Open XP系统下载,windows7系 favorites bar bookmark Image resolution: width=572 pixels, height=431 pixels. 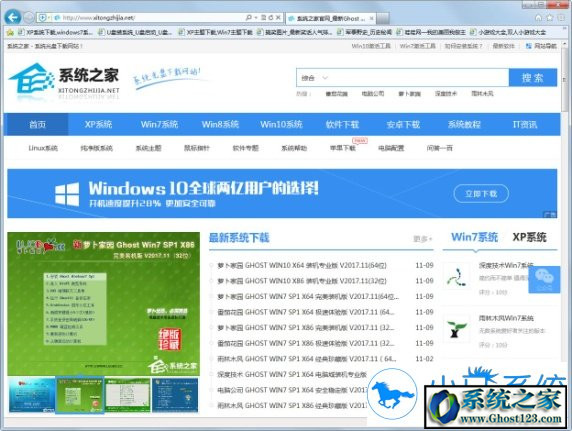point(55,32)
